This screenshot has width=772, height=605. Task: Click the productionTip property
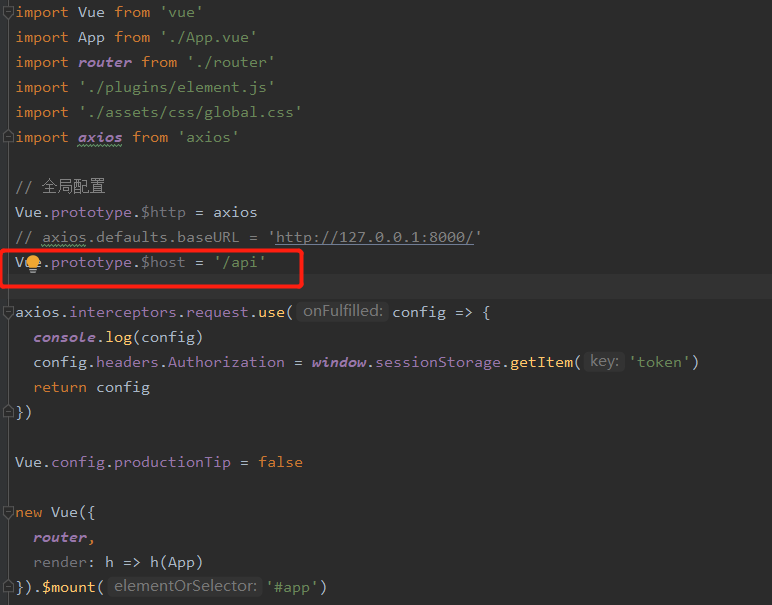pos(172,462)
